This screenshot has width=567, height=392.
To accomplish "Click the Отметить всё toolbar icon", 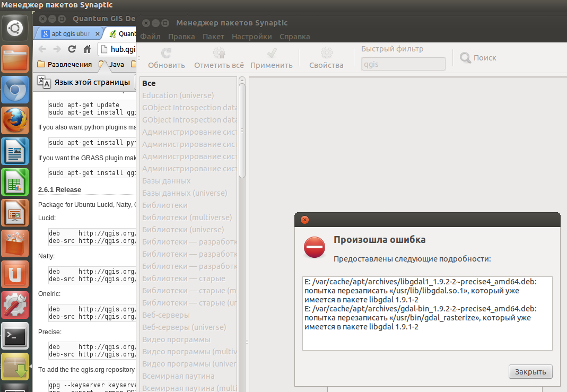I will [219, 53].
